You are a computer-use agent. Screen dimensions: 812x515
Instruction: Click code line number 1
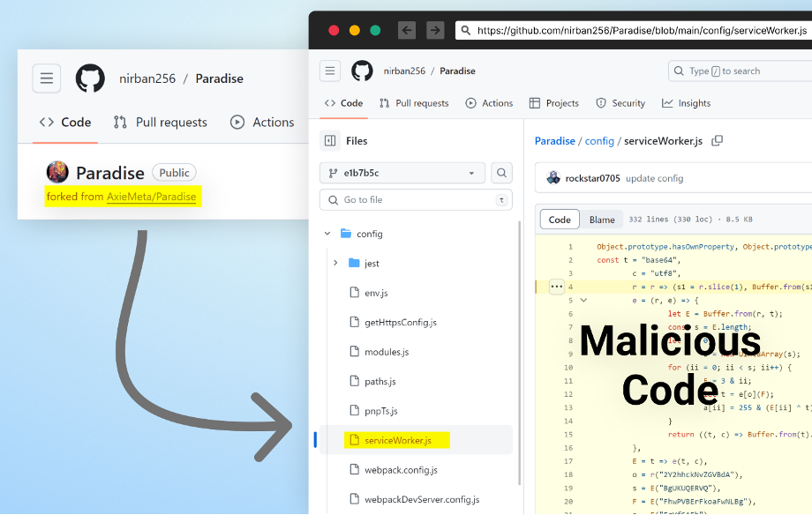pos(570,246)
